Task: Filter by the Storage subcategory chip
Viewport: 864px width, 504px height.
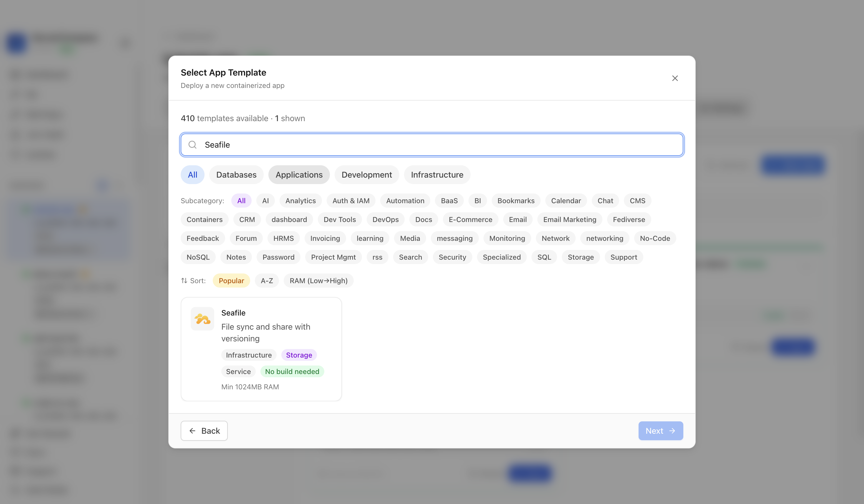Action: click(x=581, y=257)
